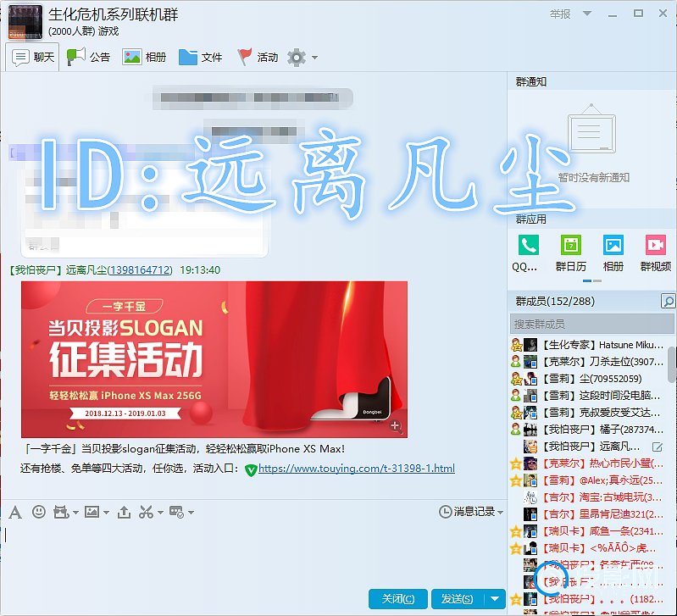The height and width of the screenshot is (616, 677).
Task: Click in the message text input area
Action: [x=252, y=555]
